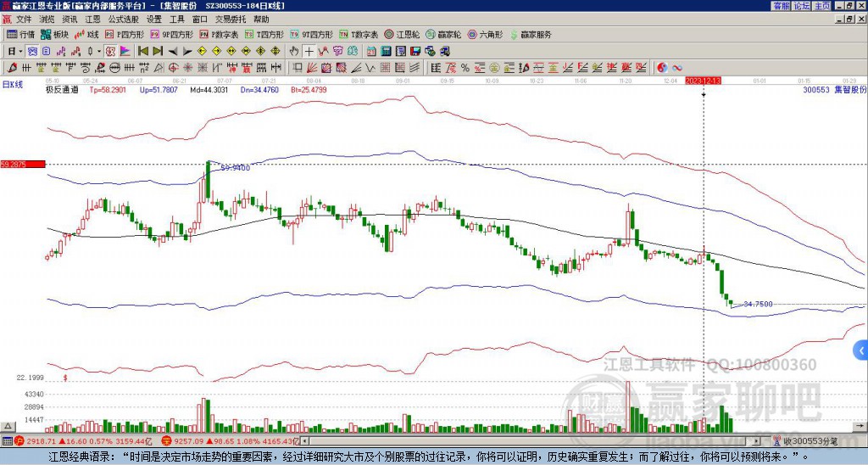Open the 行情 quotes view
Image resolution: width=868 pixels, height=465 pixels.
click(20, 34)
